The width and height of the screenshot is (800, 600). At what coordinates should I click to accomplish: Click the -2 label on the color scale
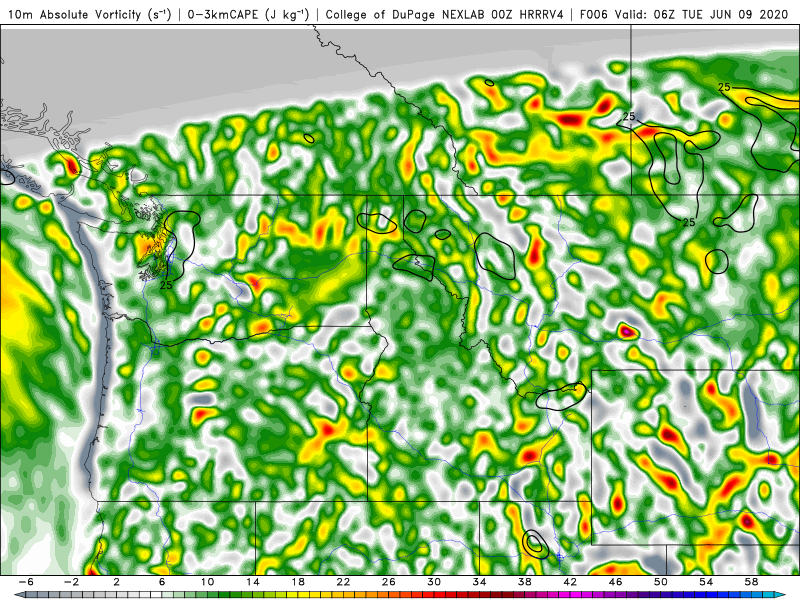coord(71,582)
